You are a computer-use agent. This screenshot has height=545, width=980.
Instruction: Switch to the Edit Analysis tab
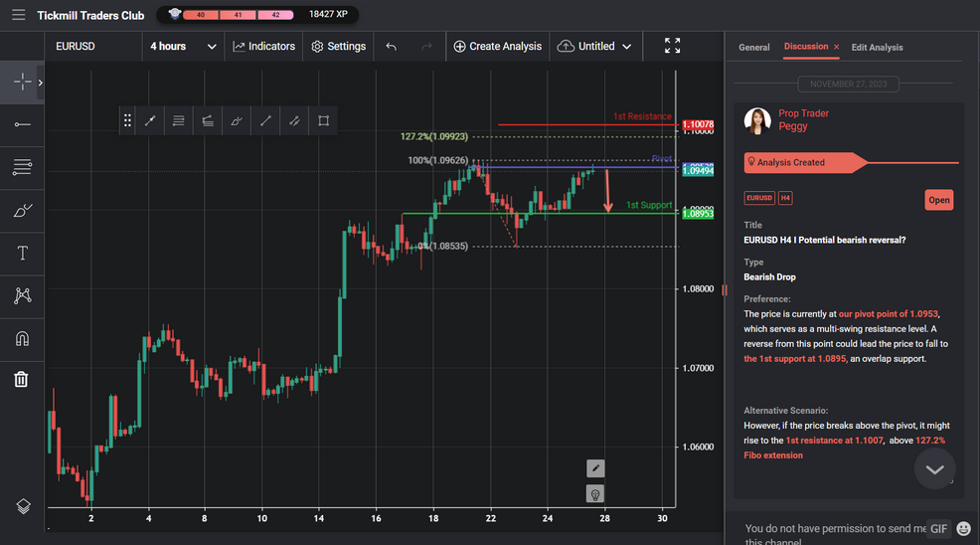[x=877, y=48]
